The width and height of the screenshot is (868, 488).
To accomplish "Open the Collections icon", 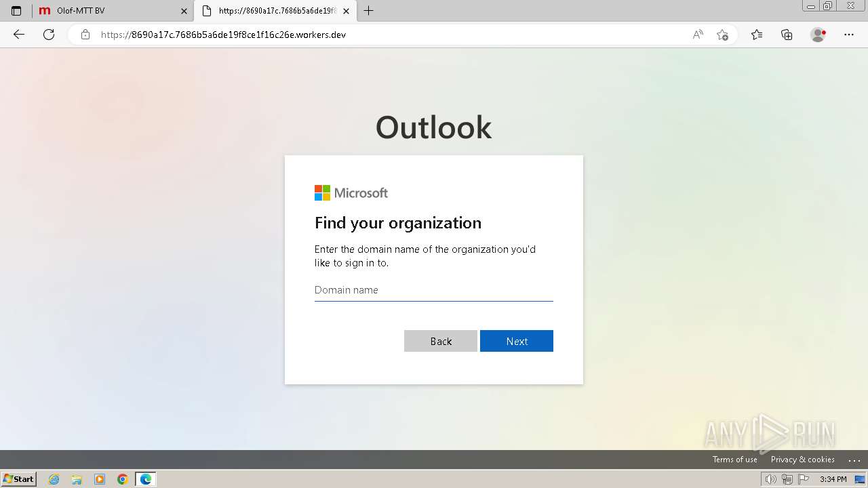I will pyautogui.click(x=787, y=35).
